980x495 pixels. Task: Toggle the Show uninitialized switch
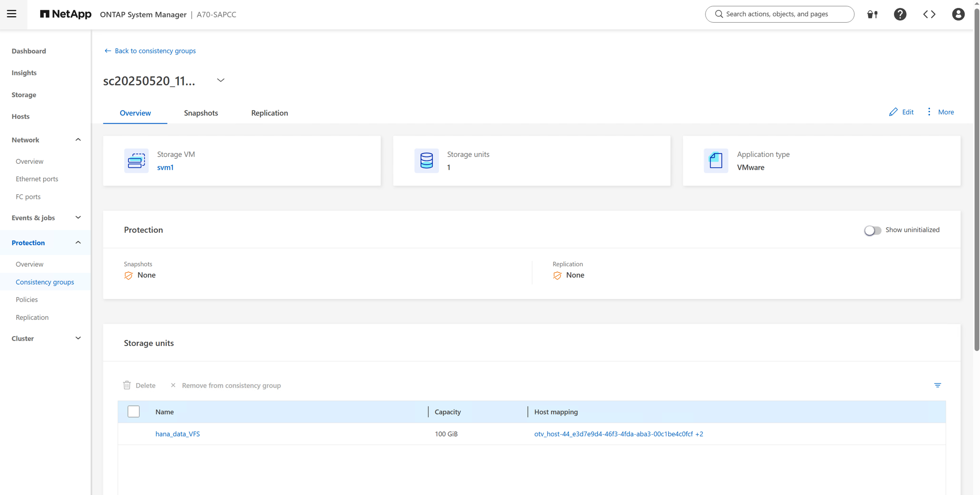pyautogui.click(x=873, y=230)
